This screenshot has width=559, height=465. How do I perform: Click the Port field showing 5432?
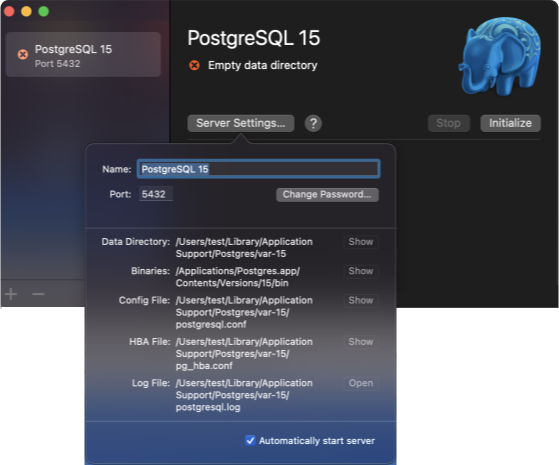(156, 194)
